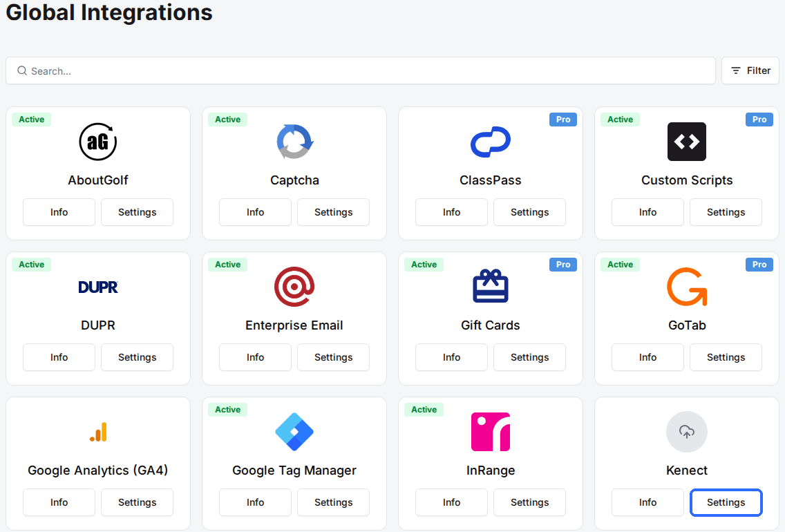Click the GoTab orange G logo
This screenshot has height=532, width=785.
687,287
